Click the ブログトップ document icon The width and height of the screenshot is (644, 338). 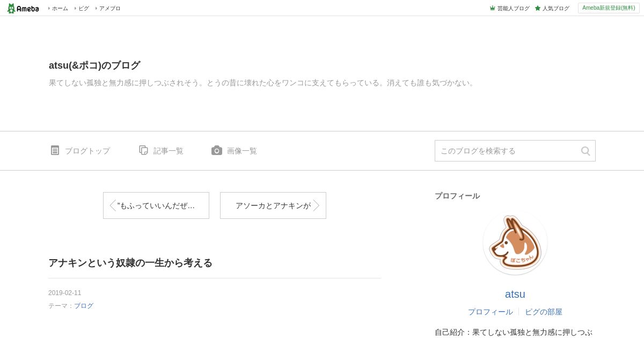[x=55, y=150]
